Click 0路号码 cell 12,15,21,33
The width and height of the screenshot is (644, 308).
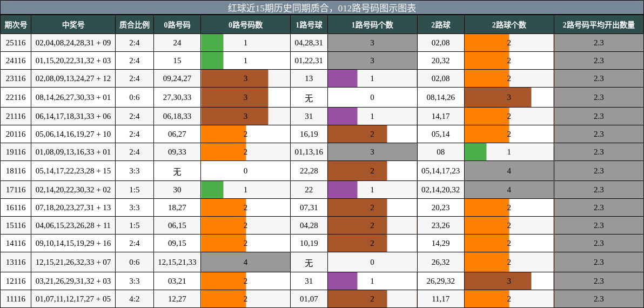point(177,262)
